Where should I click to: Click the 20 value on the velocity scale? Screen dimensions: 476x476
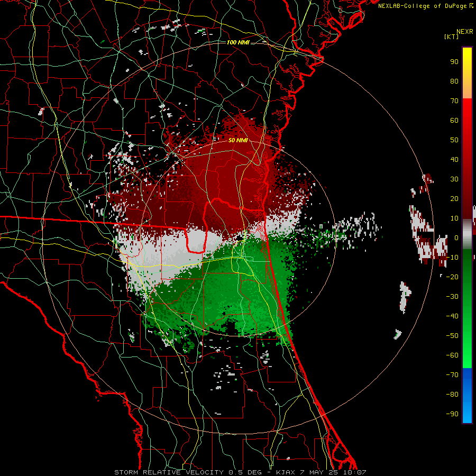click(x=454, y=198)
